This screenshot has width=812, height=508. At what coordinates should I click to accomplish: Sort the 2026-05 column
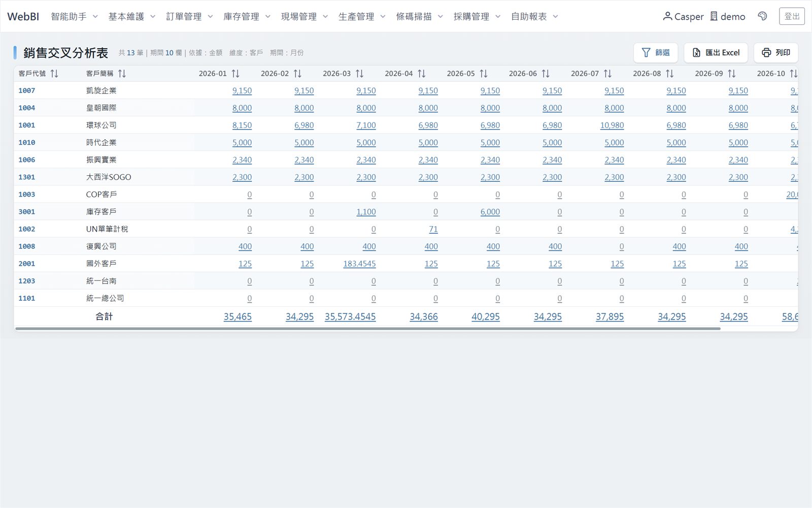pyautogui.click(x=484, y=74)
